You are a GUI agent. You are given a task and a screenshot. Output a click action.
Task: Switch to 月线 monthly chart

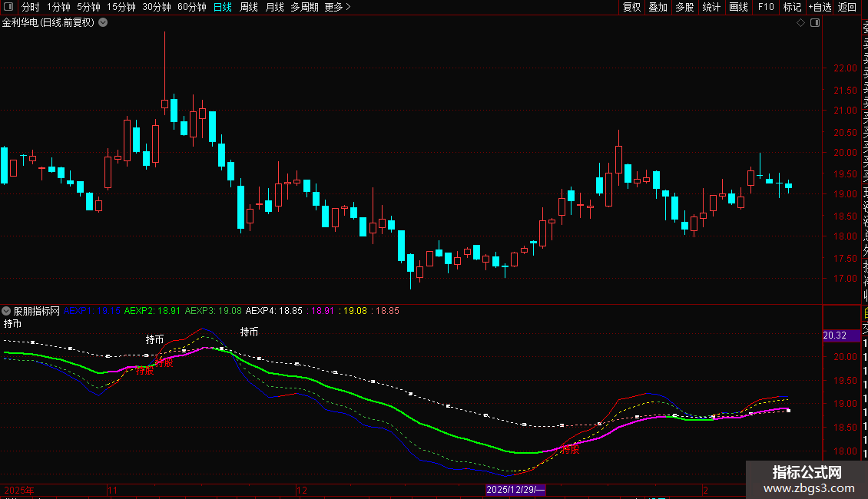274,7
